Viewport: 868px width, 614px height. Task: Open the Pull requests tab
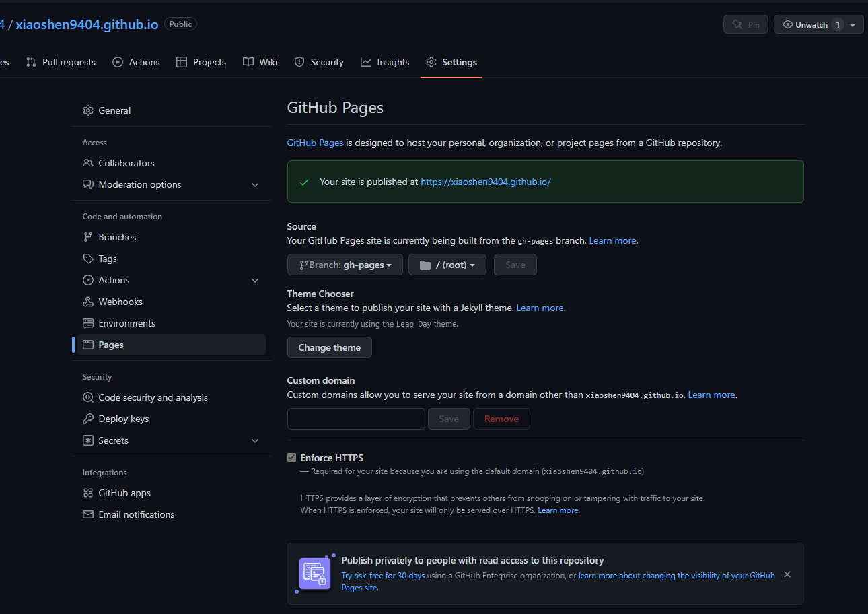point(61,62)
